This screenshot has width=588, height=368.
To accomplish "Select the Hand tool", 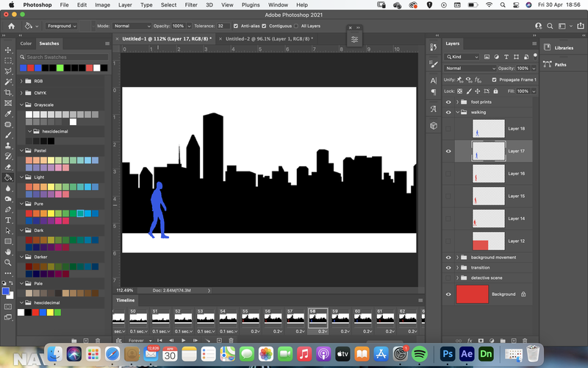I will point(8,252).
